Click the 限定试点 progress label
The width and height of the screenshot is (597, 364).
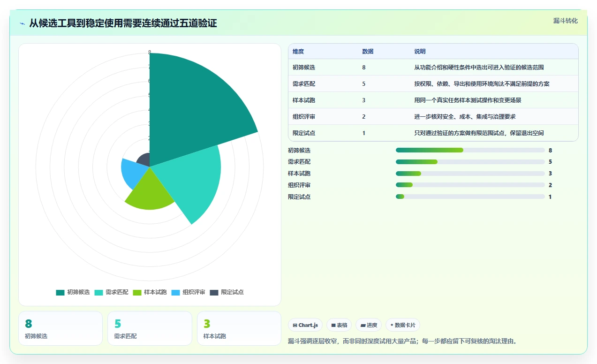click(x=299, y=197)
